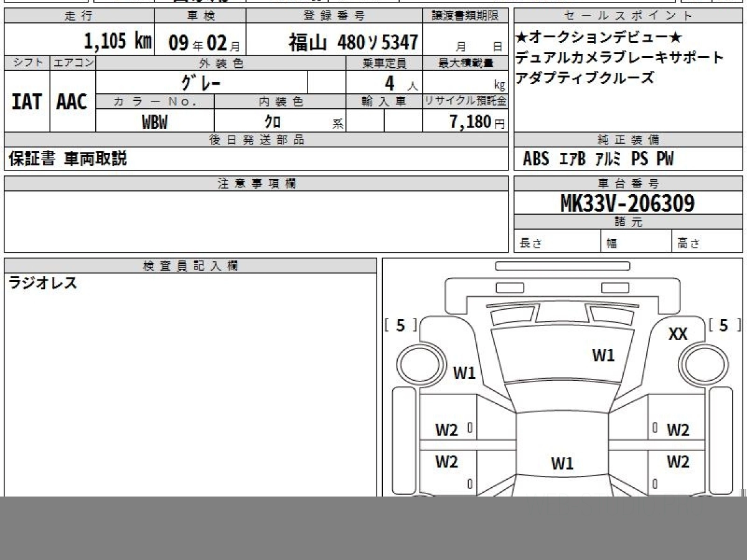This screenshot has height=560, width=747.
Task: Select ラジオレス inspector note text
Action: [x=43, y=283]
